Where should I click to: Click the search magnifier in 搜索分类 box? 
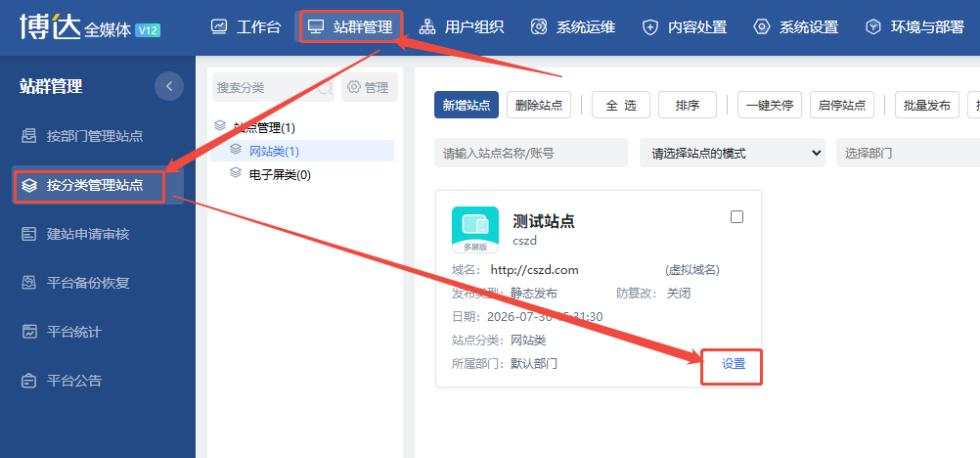[325, 88]
